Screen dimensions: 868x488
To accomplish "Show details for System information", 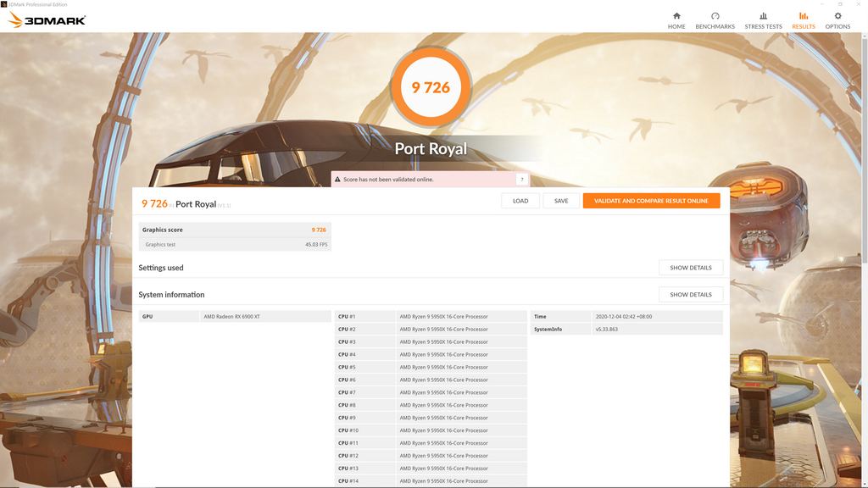I will click(x=691, y=294).
